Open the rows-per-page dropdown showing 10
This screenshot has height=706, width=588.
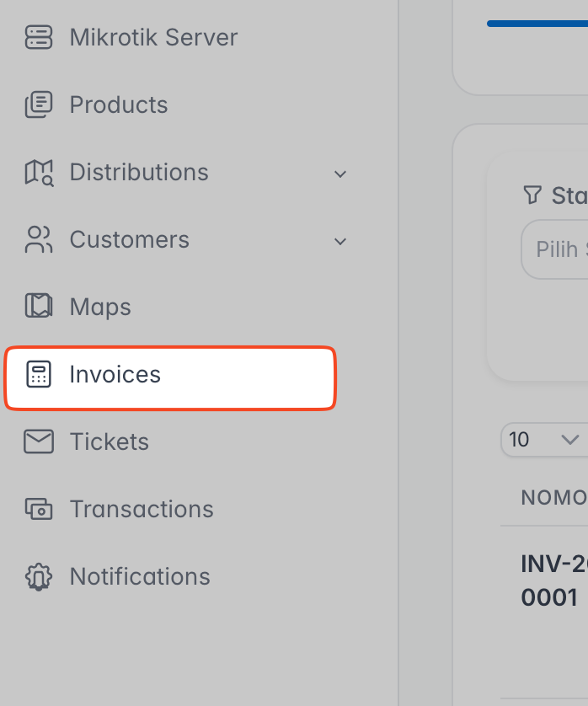543,440
